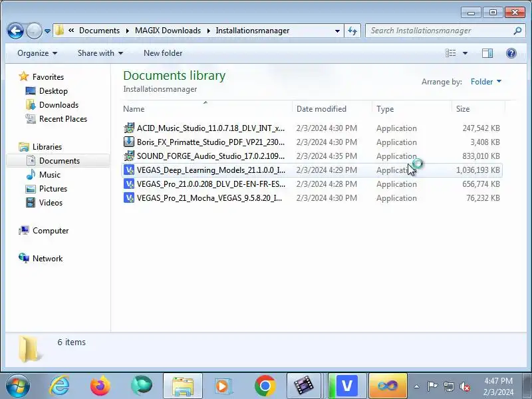Screen dimensions: 532x399
Task: Toggle the preview pane button
Action: [487, 53]
